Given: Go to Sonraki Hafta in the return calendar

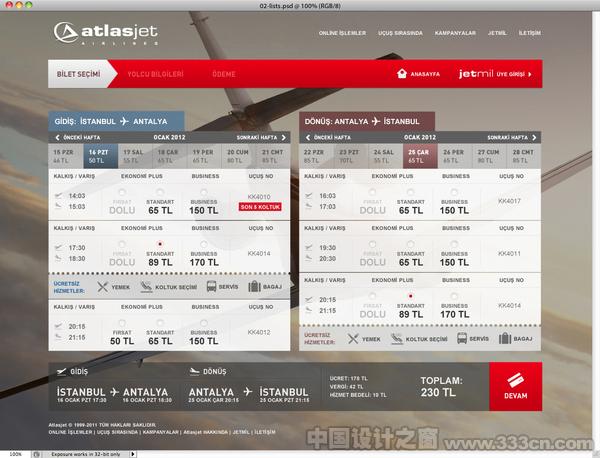Looking at the screenshot, I should (512, 137).
